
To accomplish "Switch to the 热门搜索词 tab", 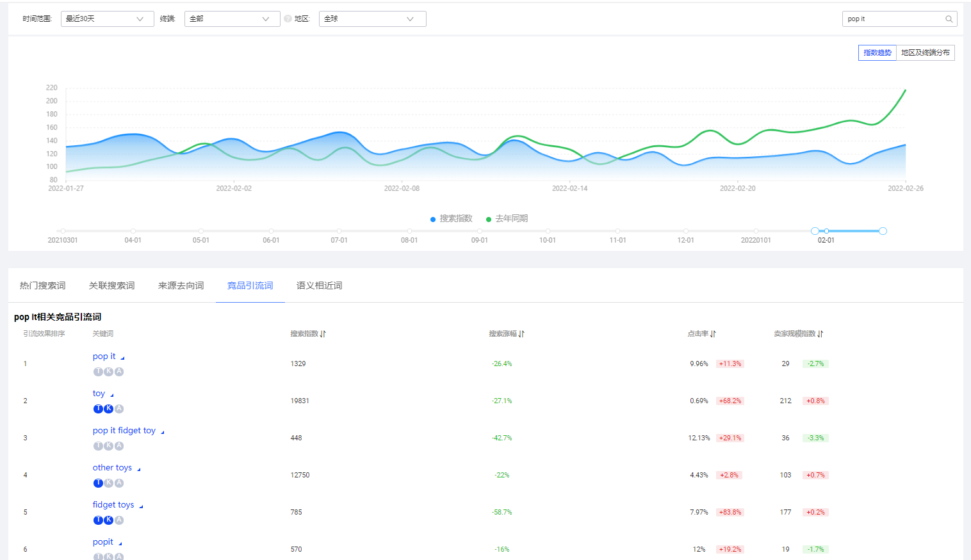I will click(x=43, y=285).
